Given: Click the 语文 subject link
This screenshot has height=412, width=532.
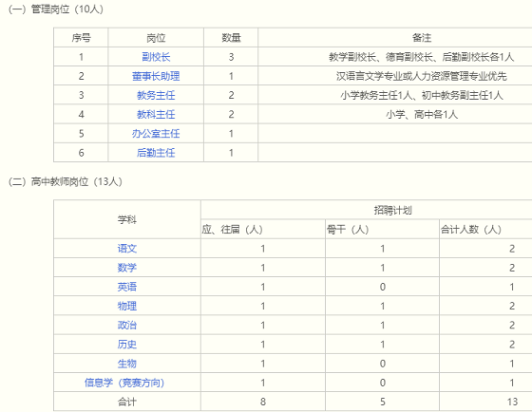Looking at the screenshot, I should (127, 249).
